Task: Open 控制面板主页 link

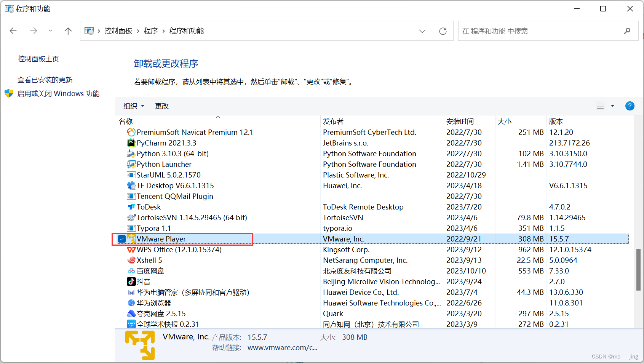Action: point(38,59)
